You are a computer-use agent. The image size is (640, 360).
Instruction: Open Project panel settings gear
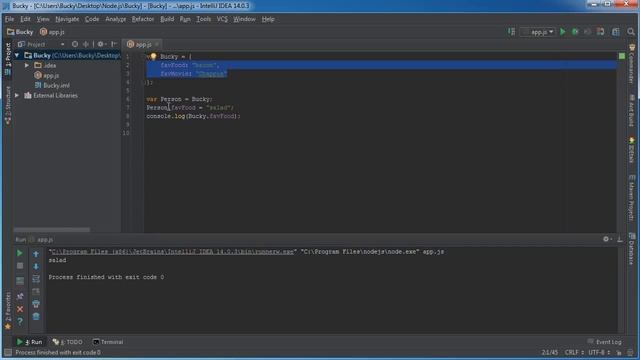(101, 44)
